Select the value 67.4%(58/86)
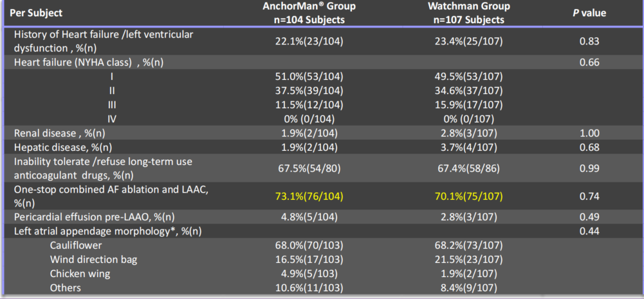Viewport: 644px width, 299px height. coord(468,168)
